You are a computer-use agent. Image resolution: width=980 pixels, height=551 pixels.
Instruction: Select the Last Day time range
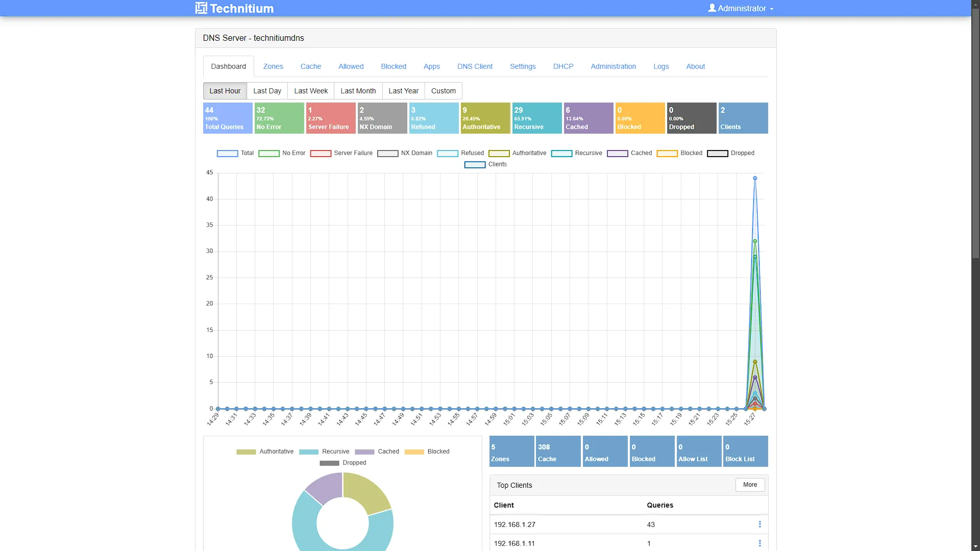(x=267, y=91)
